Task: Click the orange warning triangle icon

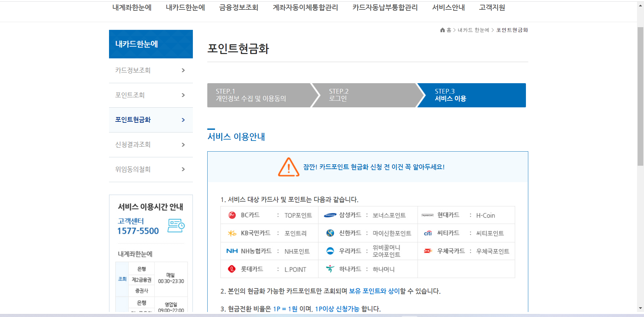Action: point(288,167)
